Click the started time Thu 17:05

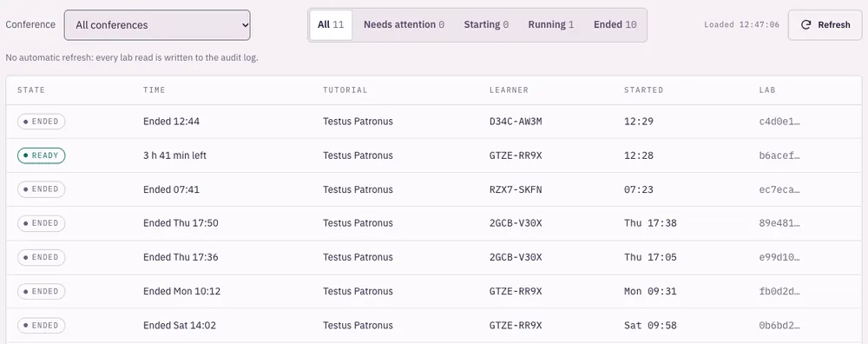click(650, 258)
